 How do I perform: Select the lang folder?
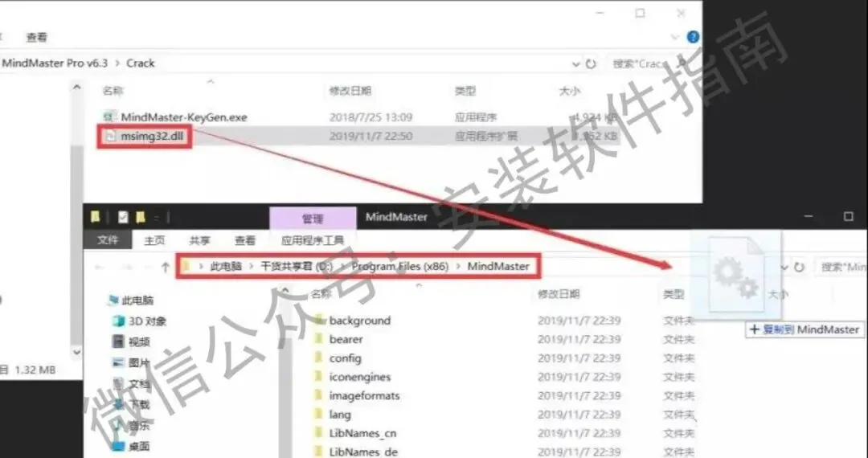tap(340, 415)
